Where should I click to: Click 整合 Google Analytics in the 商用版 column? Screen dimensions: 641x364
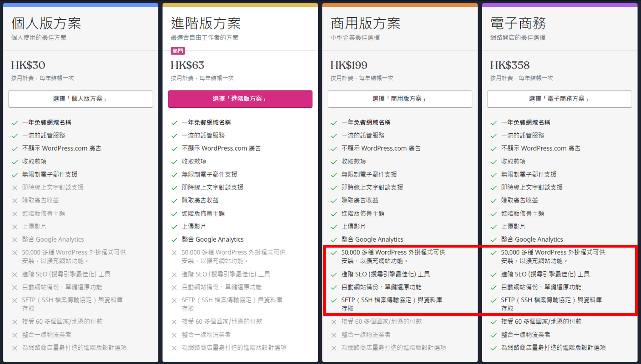click(372, 239)
